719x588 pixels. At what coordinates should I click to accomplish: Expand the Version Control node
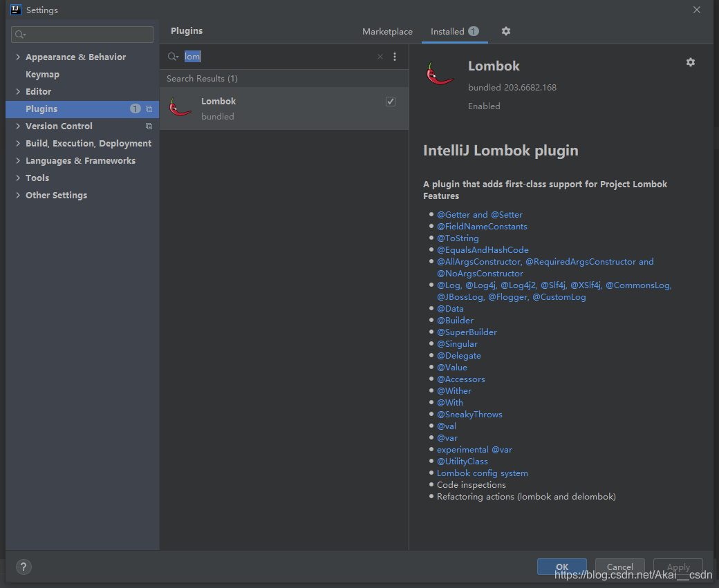click(x=18, y=126)
